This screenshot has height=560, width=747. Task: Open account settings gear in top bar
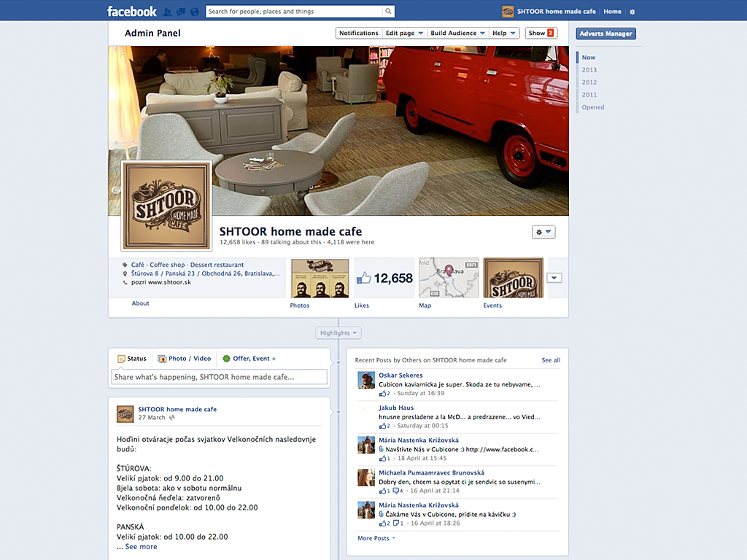(x=632, y=12)
